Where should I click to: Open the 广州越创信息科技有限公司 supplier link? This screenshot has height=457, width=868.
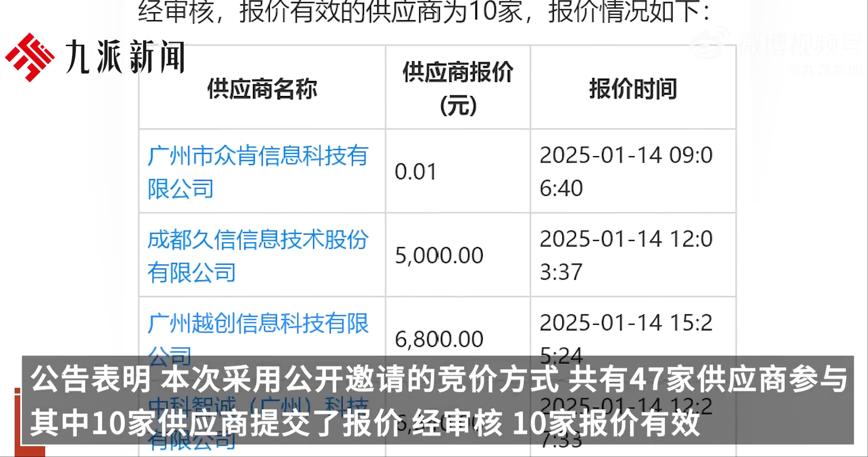click(x=258, y=339)
